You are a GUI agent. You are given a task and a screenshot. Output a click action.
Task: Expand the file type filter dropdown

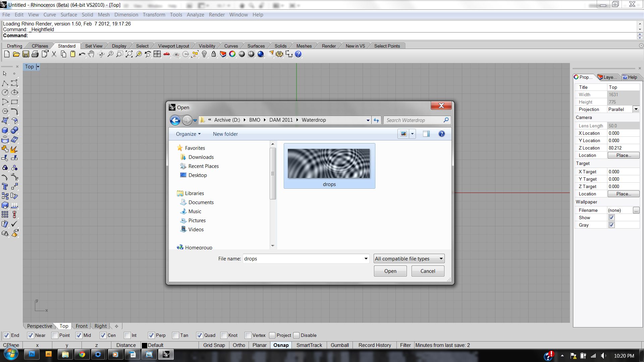[441, 258]
